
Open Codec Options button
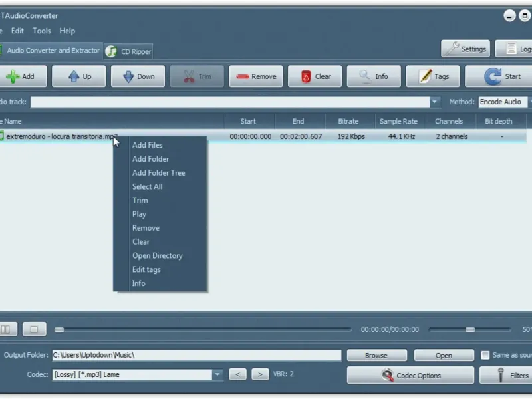(x=410, y=375)
